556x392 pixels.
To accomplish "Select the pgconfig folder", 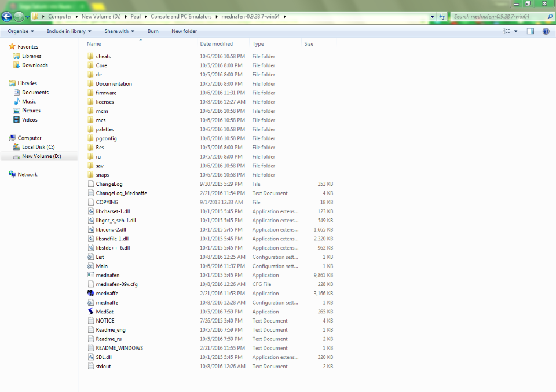I will 106,138.
